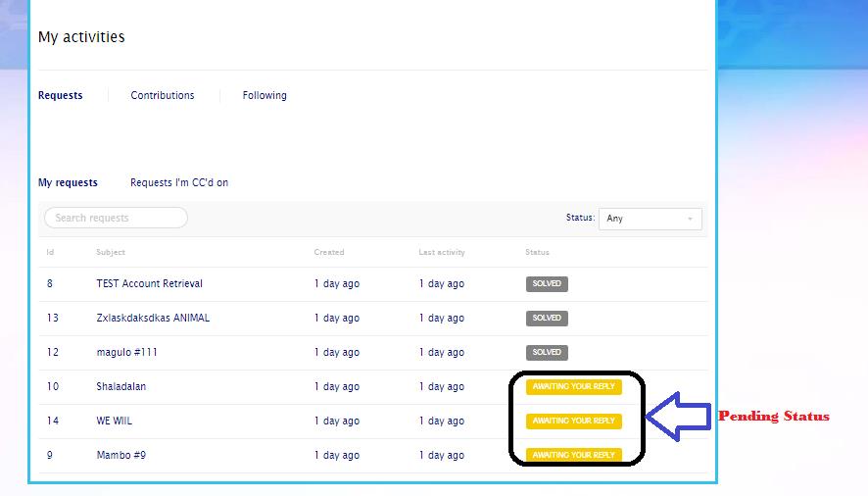This screenshot has width=868, height=496.
Task: Select the My requests tab
Action: [68, 182]
